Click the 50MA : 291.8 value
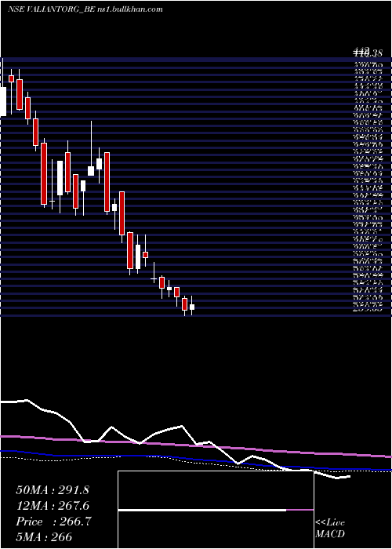 (53, 490)
